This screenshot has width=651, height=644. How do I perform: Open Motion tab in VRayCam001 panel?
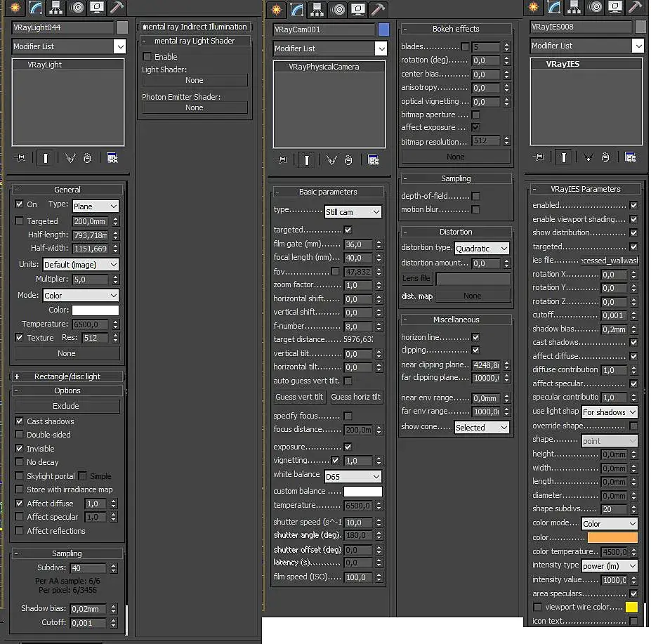(x=338, y=9)
